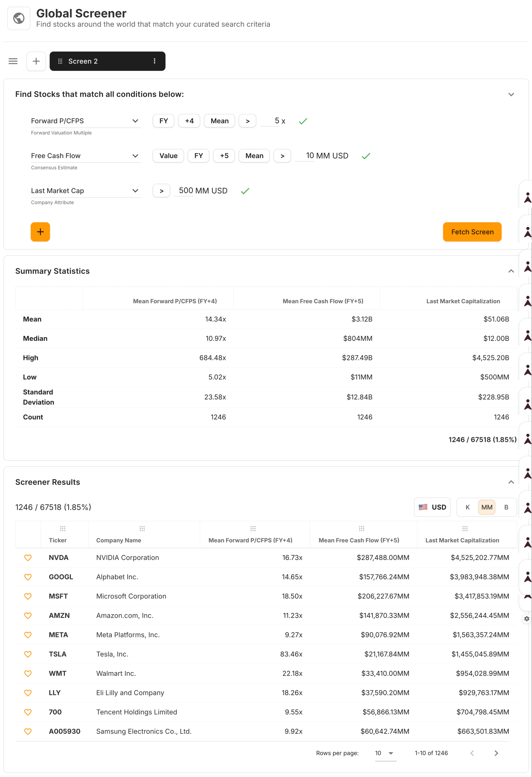Grab the Screen 2 tab drag handle
This screenshot has width=532, height=777.
coord(60,61)
